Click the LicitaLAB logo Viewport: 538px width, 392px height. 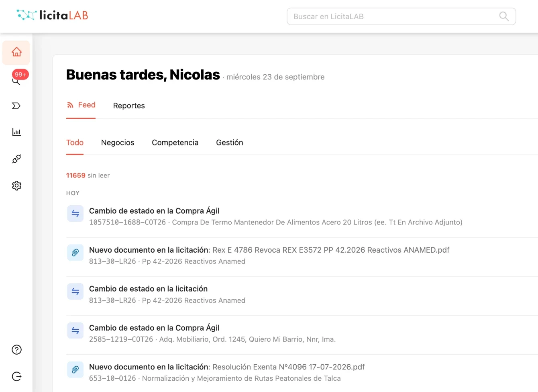point(52,15)
